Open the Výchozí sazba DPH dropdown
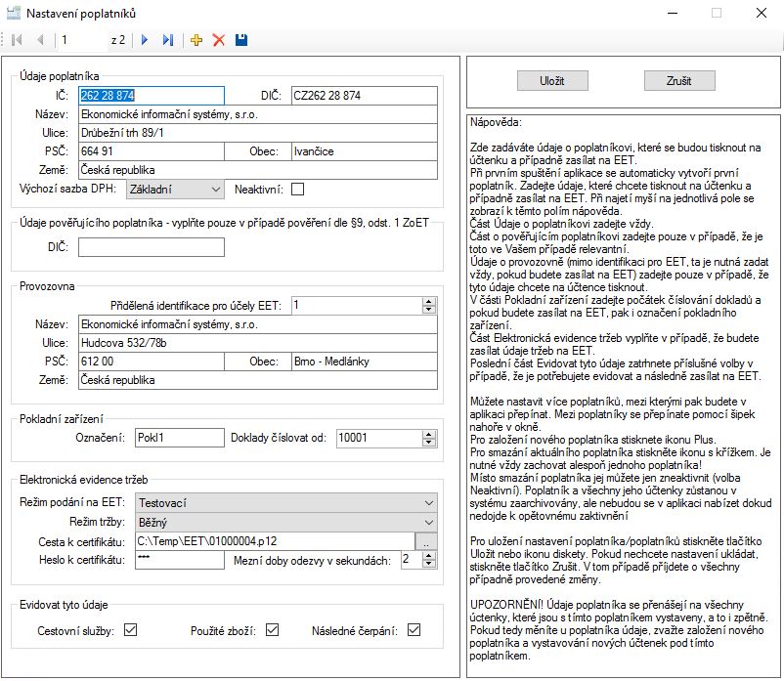Screen dimensions: 784x681 175,190
